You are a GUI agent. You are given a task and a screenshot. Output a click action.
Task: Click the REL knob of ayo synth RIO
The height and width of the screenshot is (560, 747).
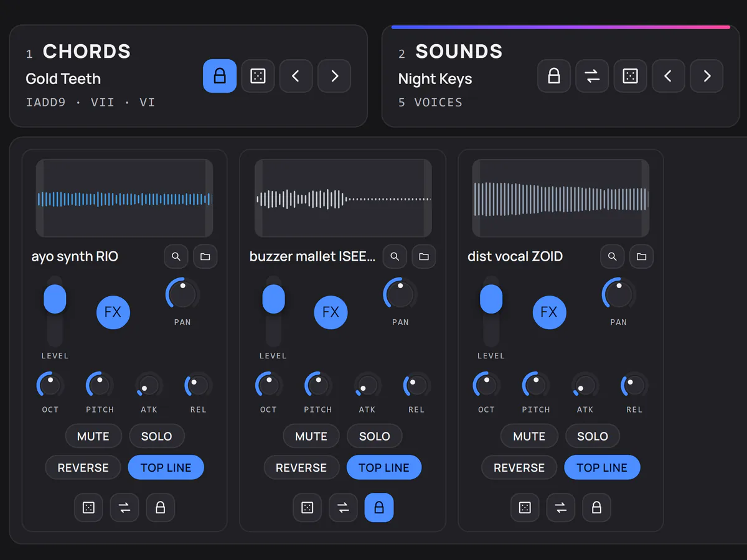(199, 385)
